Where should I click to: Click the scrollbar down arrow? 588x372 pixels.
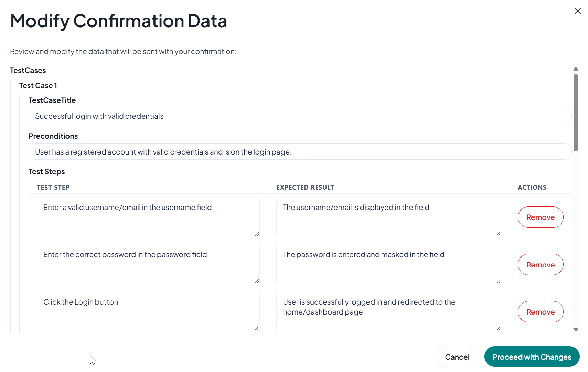576,330
